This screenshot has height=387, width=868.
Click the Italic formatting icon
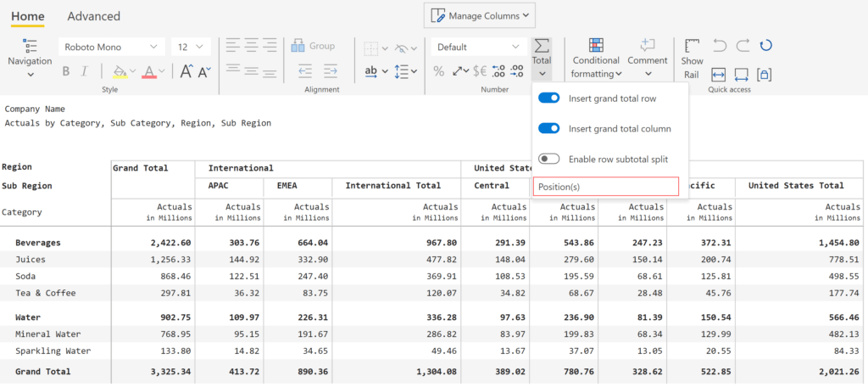[84, 71]
